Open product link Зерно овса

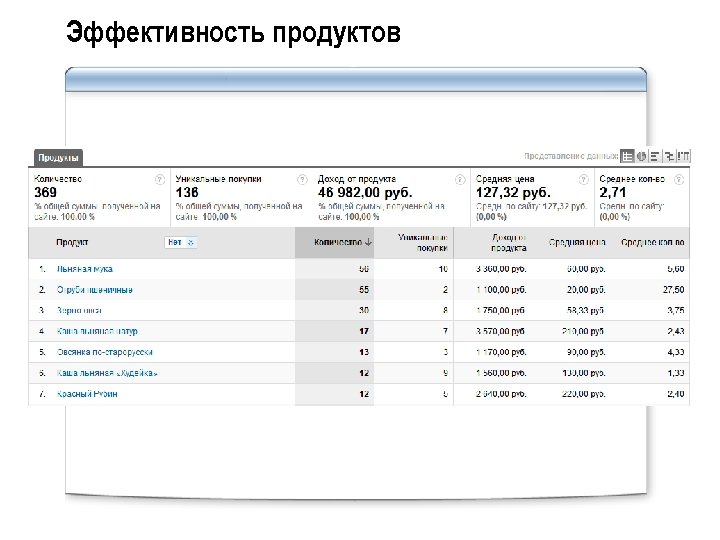pyautogui.click(x=79, y=310)
